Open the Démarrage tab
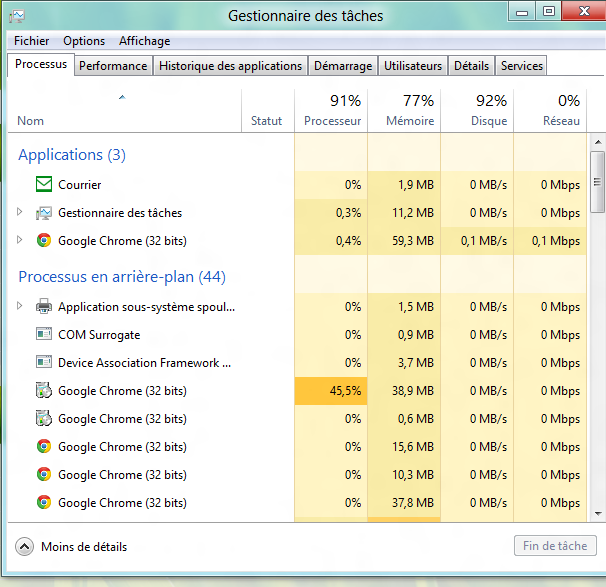 coord(343,66)
